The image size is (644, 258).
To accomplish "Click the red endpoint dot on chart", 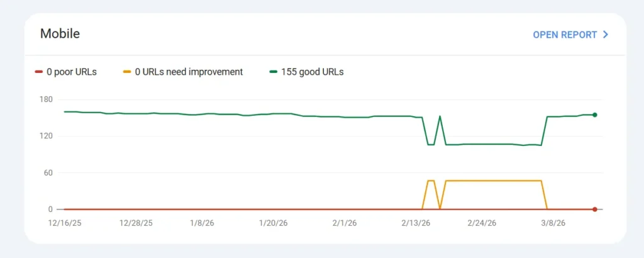I will [594, 209].
